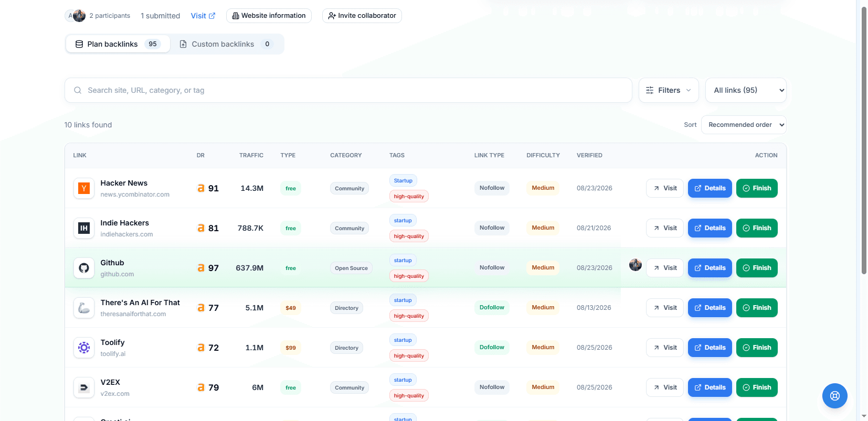868x421 pixels.
Task: Visit There's An AI For That link
Action: 665,308
